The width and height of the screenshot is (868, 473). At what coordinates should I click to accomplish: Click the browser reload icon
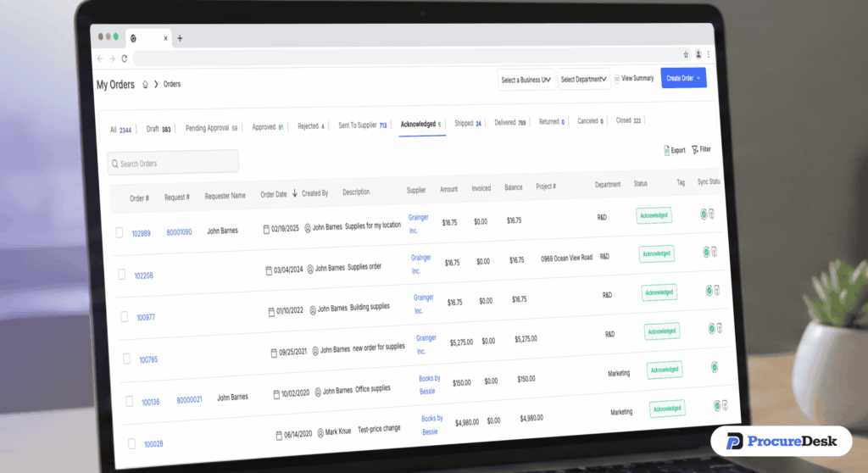click(124, 58)
